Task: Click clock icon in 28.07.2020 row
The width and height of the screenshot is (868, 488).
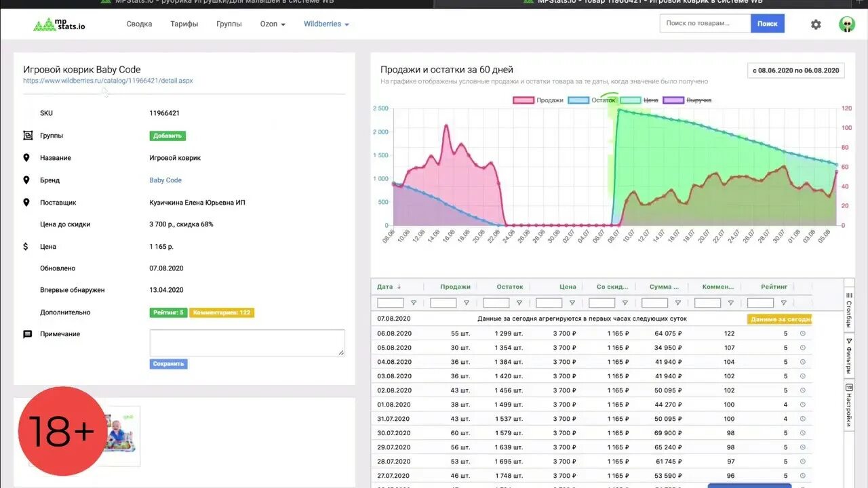Action: (x=803, y=462)
